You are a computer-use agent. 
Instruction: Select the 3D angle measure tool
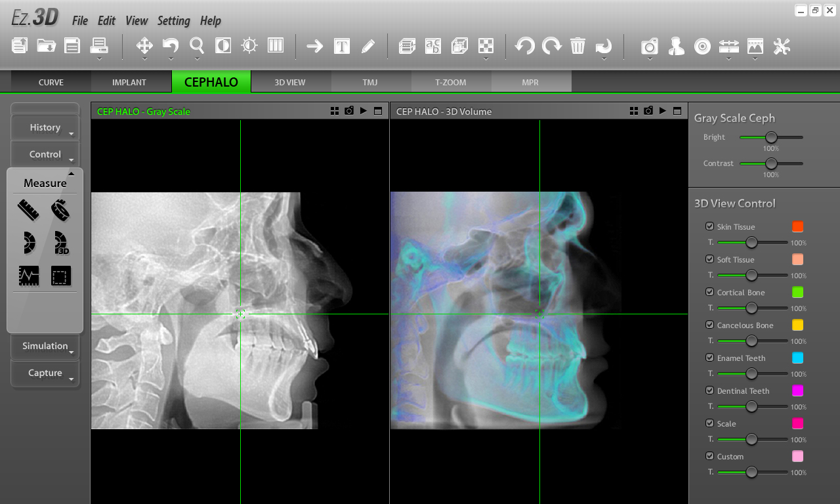pyautogui.click(x=60, y=243)
